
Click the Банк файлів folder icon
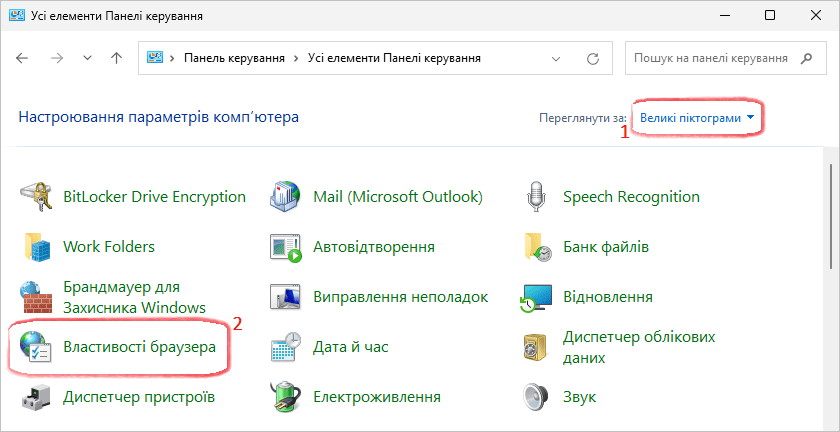[537, 247]
